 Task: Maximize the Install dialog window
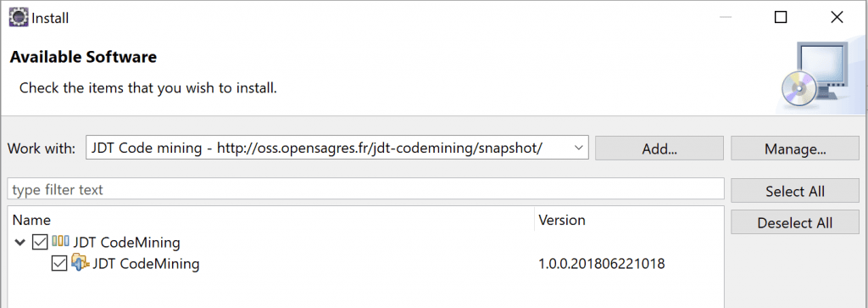click(x=781, y=18)
